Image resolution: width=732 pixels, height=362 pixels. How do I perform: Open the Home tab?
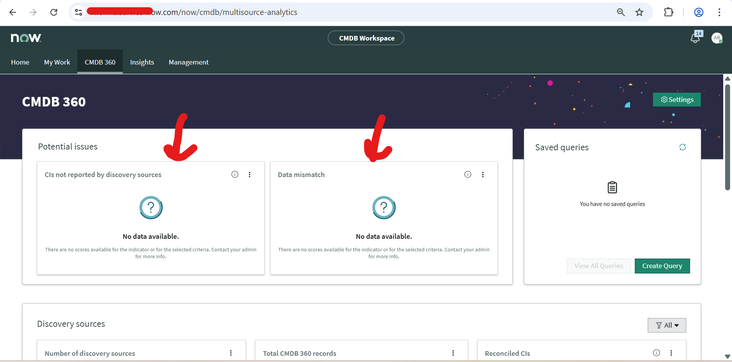tap(20, 62)
